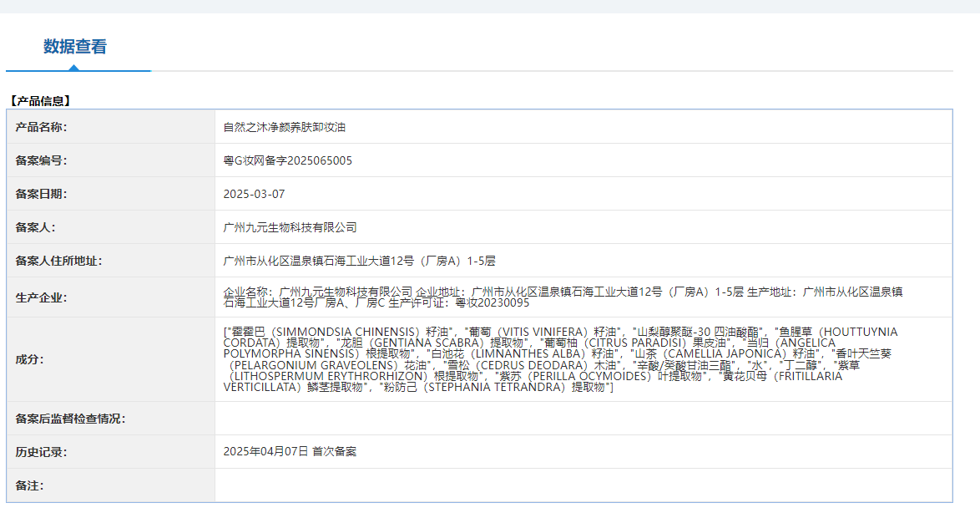Click filing number 粤G妆网备字2025065005
The height and width of the screenshot is (513, 980).
point(287,160)
